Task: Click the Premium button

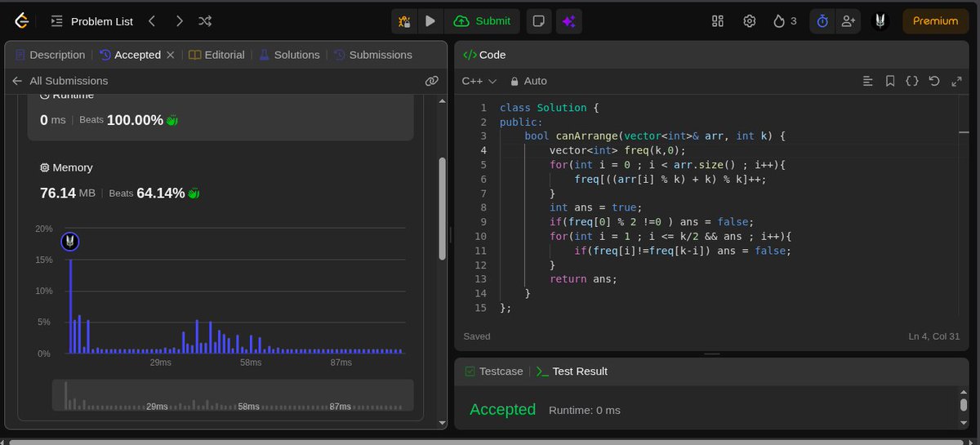Action: click(x=935, y=21)
